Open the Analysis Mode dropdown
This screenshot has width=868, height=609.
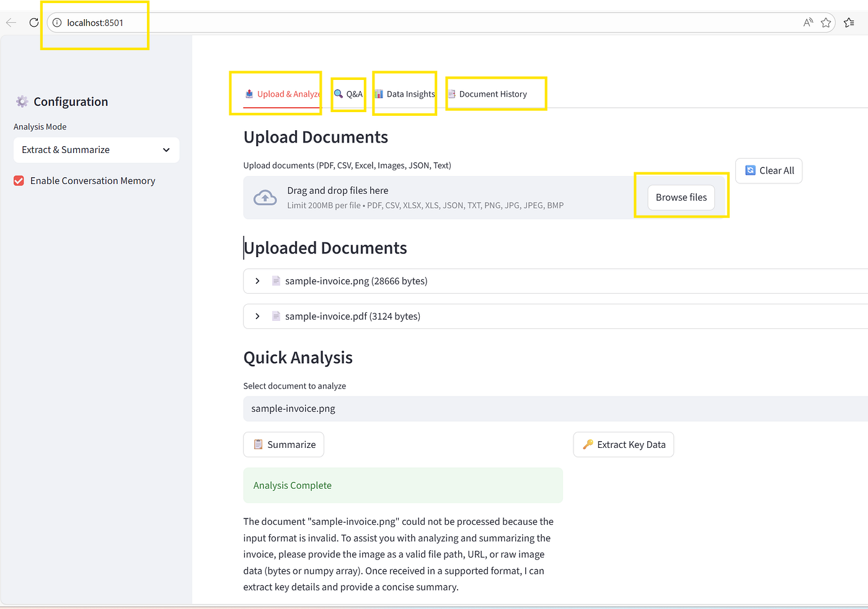[97, 150]
